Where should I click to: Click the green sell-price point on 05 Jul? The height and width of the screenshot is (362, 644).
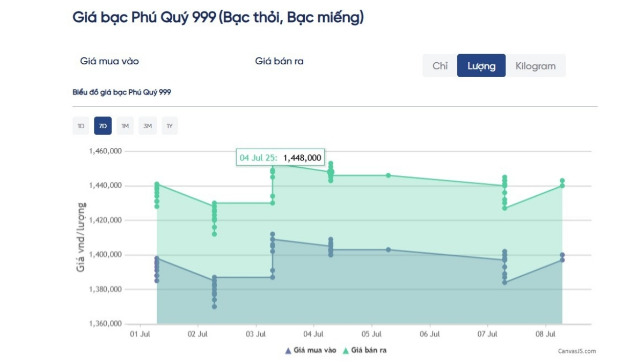pos(388,175)
